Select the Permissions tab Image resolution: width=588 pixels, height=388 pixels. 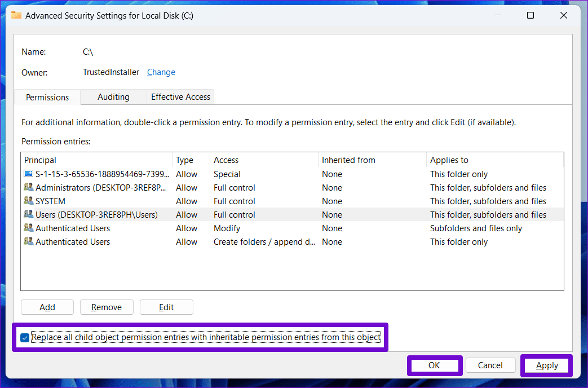tap(47, 96)
